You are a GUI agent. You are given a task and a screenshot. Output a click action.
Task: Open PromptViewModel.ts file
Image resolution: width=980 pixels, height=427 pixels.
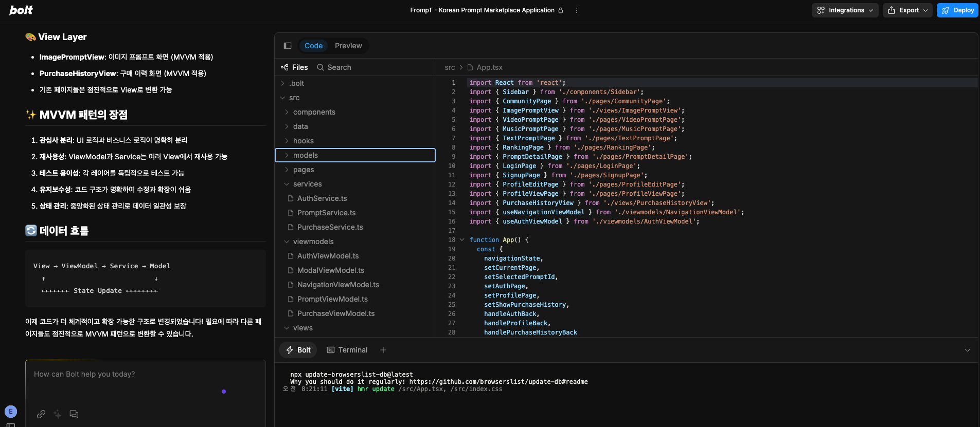coord(355,299)
